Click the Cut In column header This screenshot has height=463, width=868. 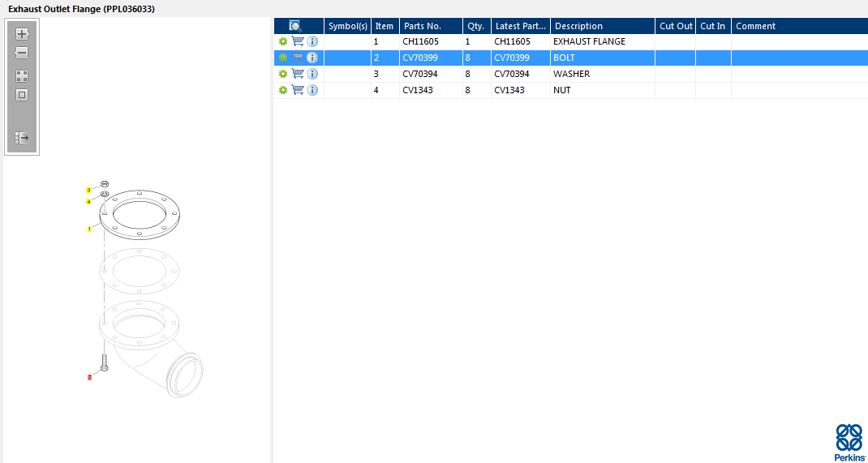point(714,26)
